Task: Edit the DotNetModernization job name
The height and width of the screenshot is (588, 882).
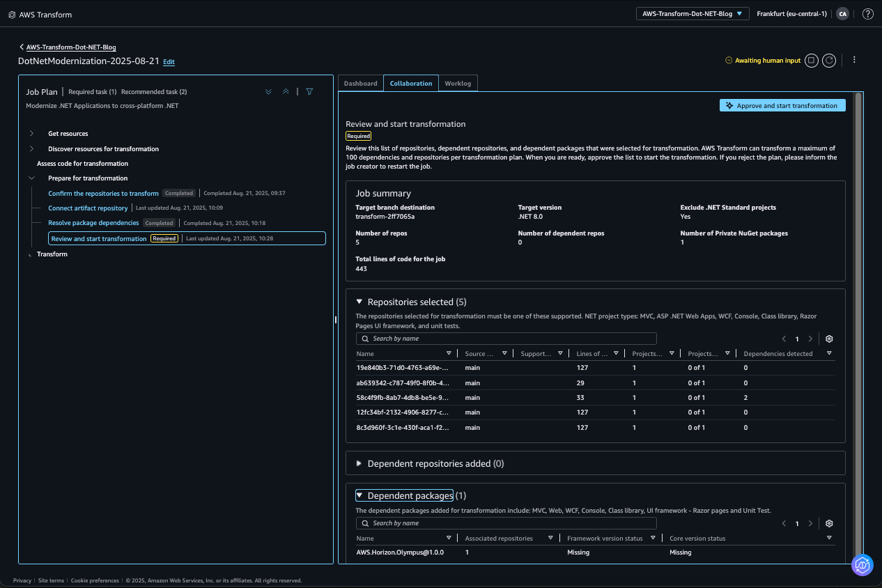Action: [x=169, y=61]
